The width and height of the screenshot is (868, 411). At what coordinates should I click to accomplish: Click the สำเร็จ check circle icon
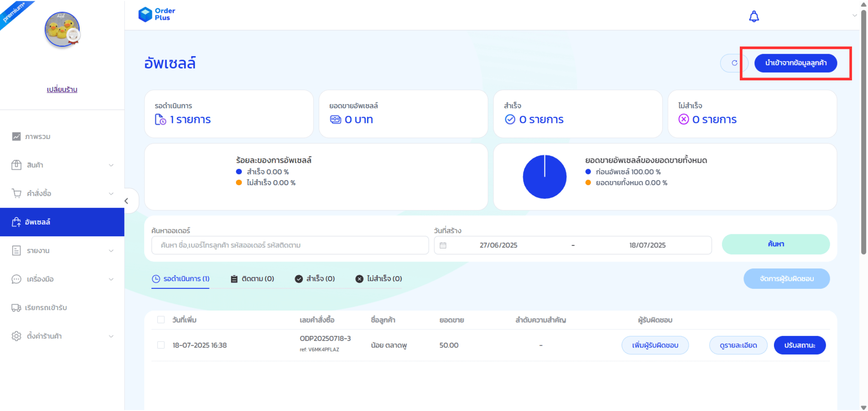510,119
